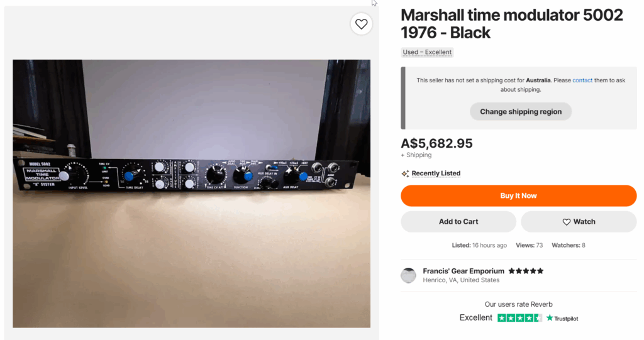Click the seller's five-star rating
Screen dimensions: 644x340
pyautogui.click(x=526, y=271)
